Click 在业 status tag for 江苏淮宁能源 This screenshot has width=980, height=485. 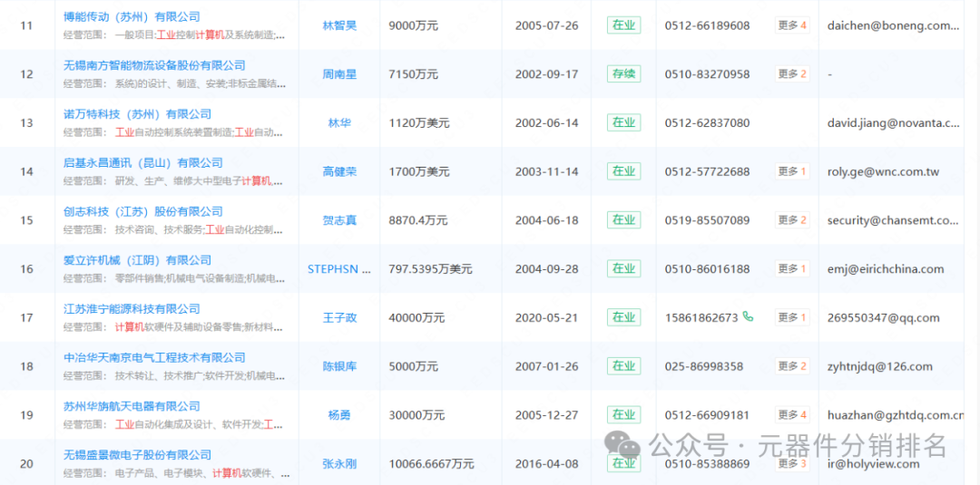pos(623,317)
